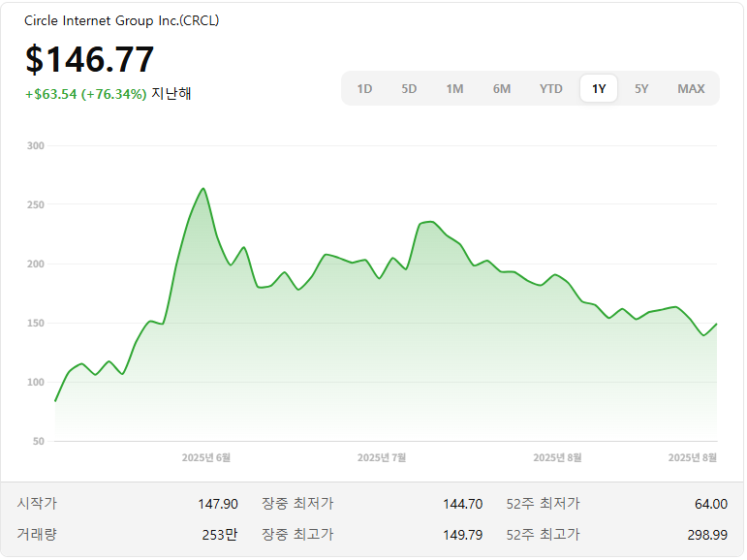Click the 64.00 52-week low value
Viewport: 747px width, 560px height.
point(711,504)
